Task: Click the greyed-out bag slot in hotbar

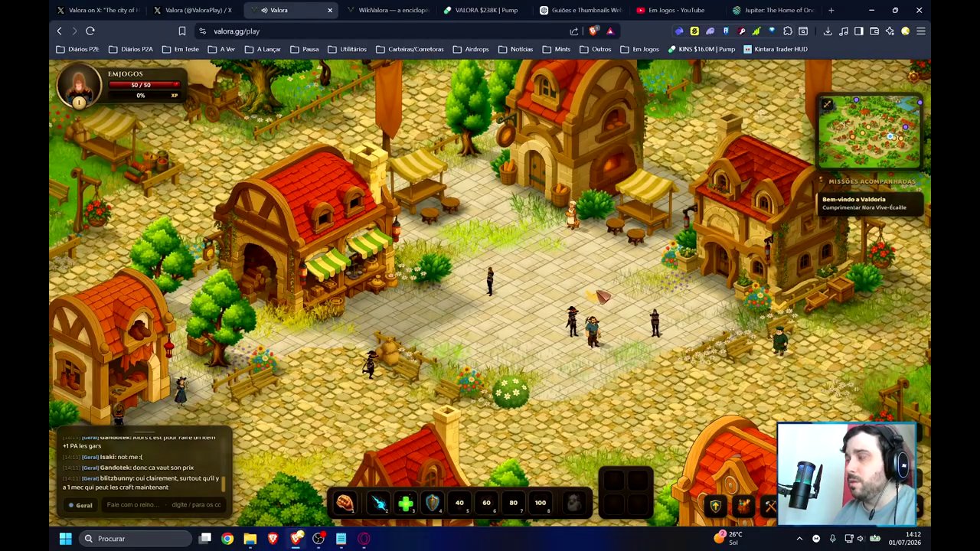Action: click(x=573, y=503)
